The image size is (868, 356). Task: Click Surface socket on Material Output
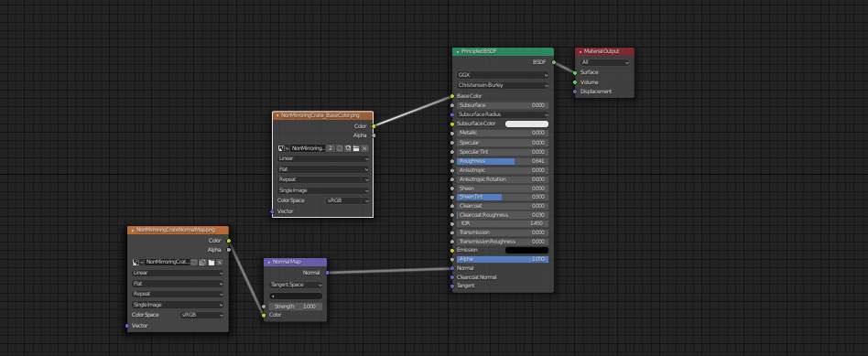(x=575, y=72)
